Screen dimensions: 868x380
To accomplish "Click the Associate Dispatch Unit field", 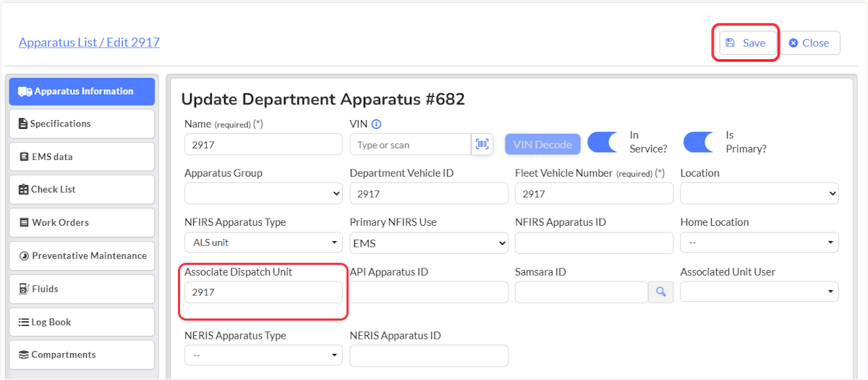I will 263,292.
